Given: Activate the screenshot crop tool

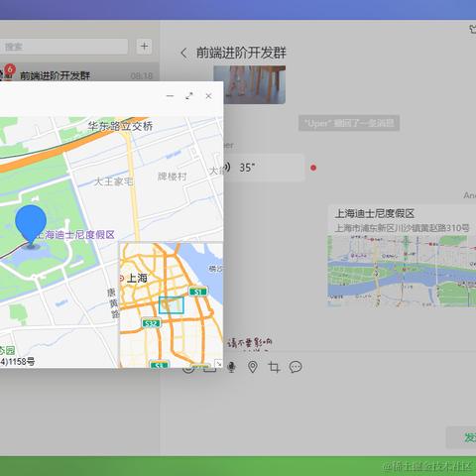Looking at the screenshot, I should [274, 367].
